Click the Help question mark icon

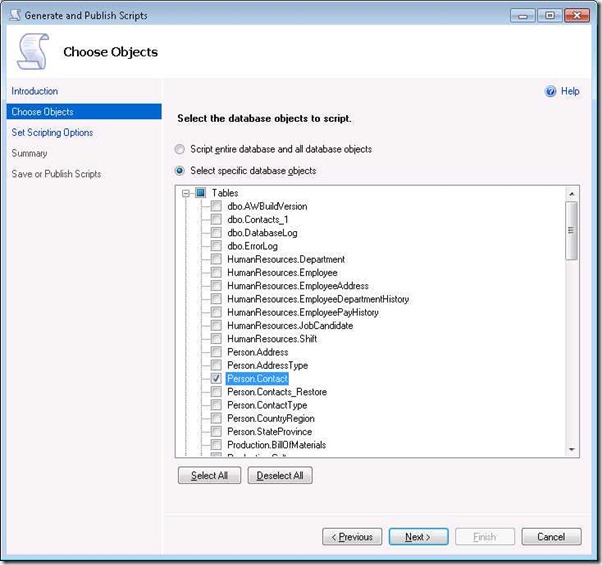(x=550, y=91)
